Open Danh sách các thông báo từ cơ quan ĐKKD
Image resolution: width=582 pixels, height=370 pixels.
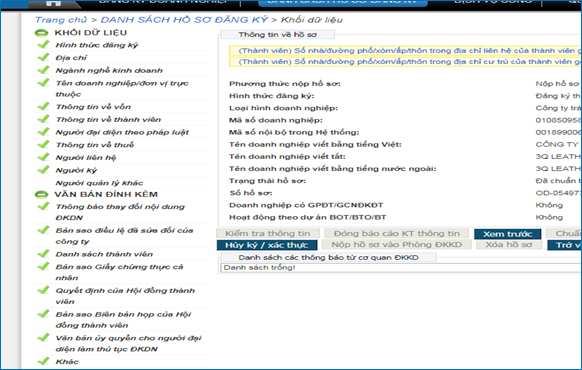click(x=328, y=258)
